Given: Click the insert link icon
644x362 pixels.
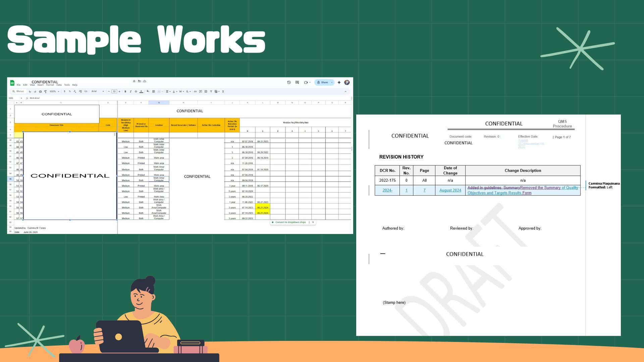Looking at the screenshot, I should tap(195, 92).
